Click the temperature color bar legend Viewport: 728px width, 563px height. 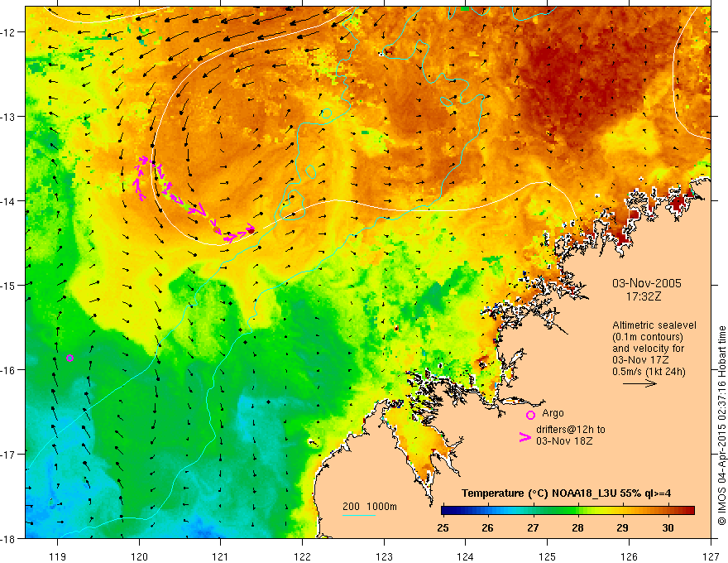coord(568,511)
